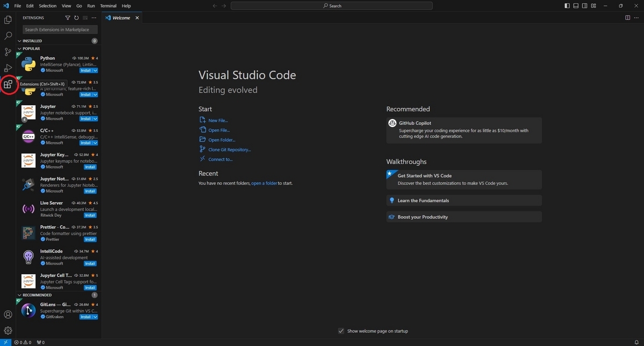The image size is (644, 346).
Task: Toggle the primary side bar visibility
Action: click(567, 6)
